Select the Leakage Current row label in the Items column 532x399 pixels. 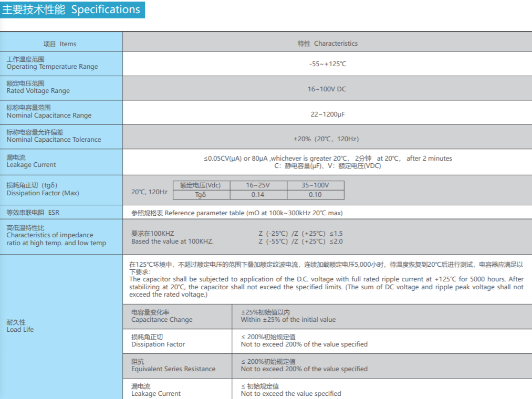pyautogui.click(x=31, y=165)
